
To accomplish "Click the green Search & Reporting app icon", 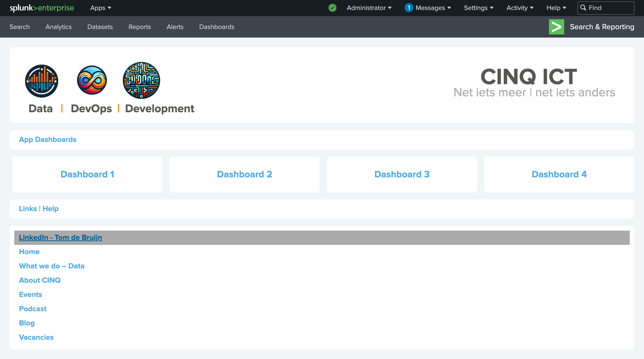I will pos(556,27).
